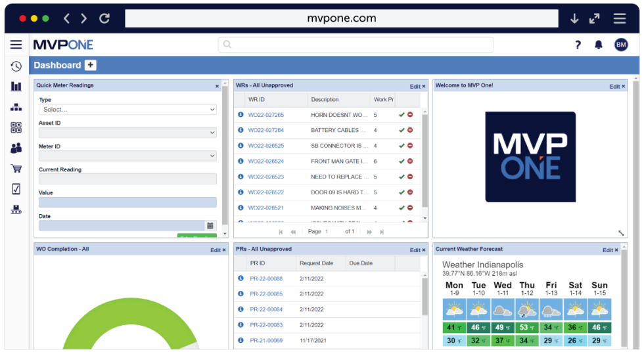
Task: Open work request link WO22-026525
Action: coord(265,146)
